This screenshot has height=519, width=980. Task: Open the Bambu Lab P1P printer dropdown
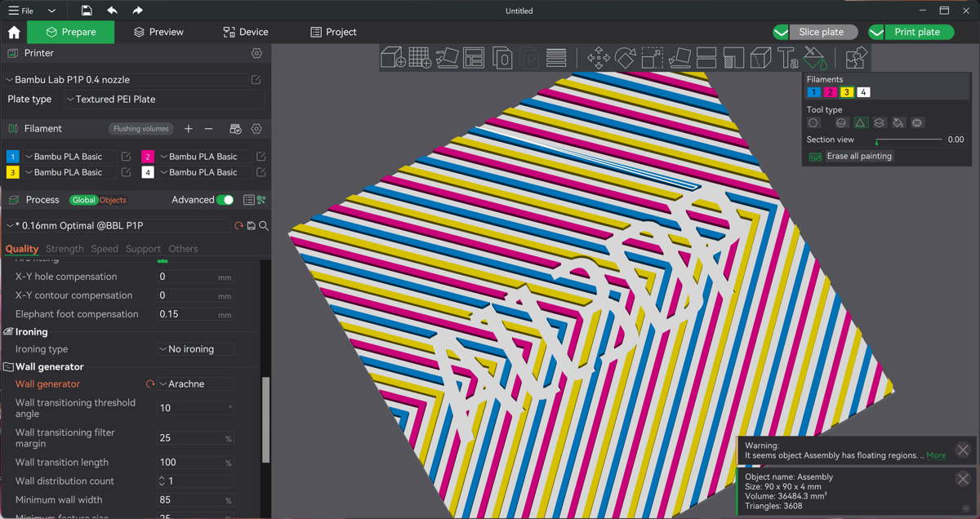click(127, 80)
